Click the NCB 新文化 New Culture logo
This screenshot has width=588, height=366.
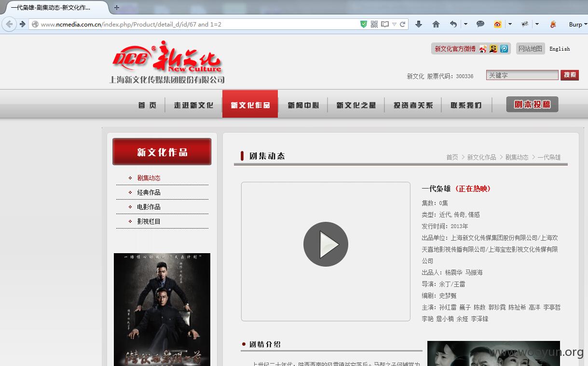pos(167,62)
